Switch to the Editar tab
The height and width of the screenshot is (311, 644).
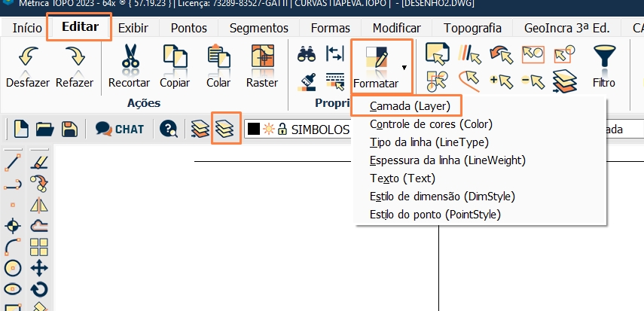80,27
